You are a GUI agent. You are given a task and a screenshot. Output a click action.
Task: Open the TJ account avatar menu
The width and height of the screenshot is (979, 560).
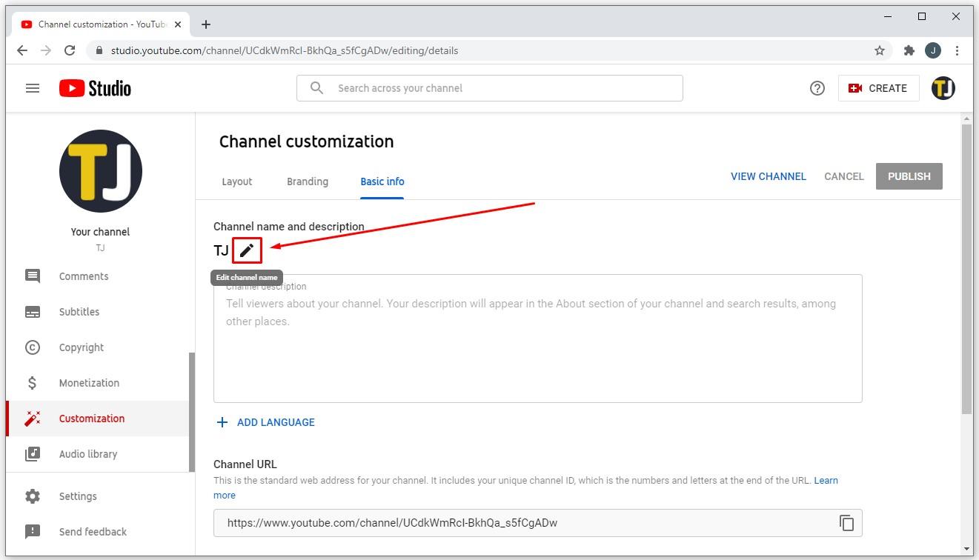943,88
